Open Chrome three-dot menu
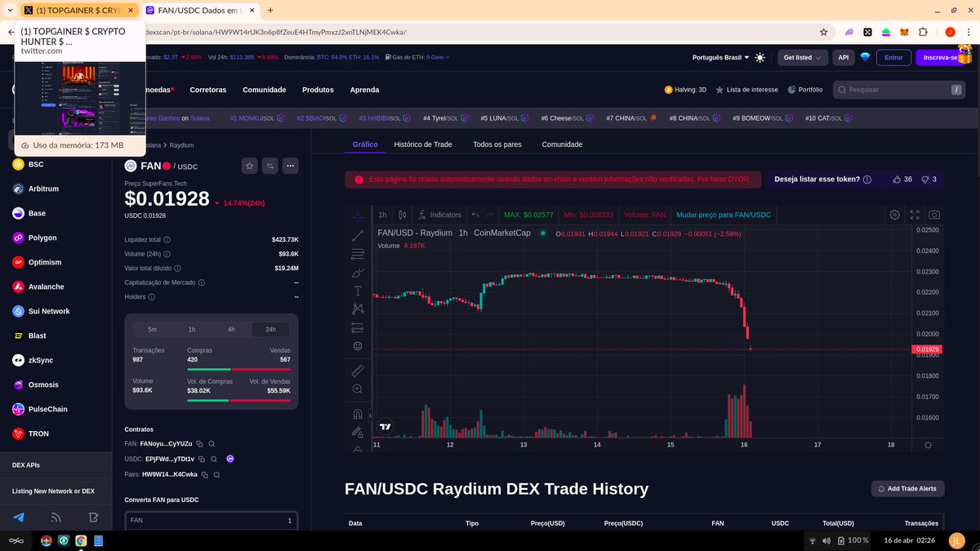 tap(969, 32)
